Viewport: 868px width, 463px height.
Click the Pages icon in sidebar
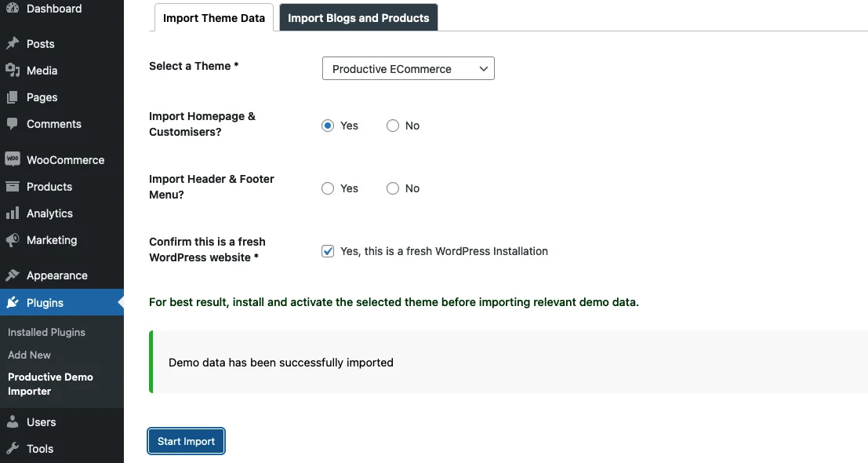pyautogui.click(x=13, y=97)
